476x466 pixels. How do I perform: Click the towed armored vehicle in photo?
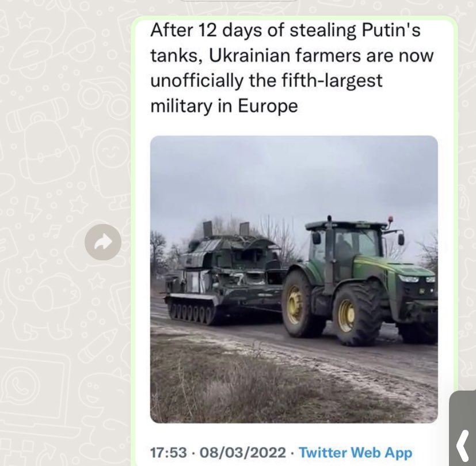pyautogui.click(x=224, y=274)
